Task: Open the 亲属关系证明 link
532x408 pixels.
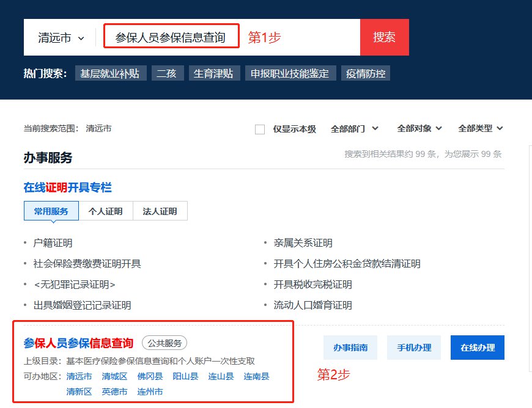Action: 303,243
